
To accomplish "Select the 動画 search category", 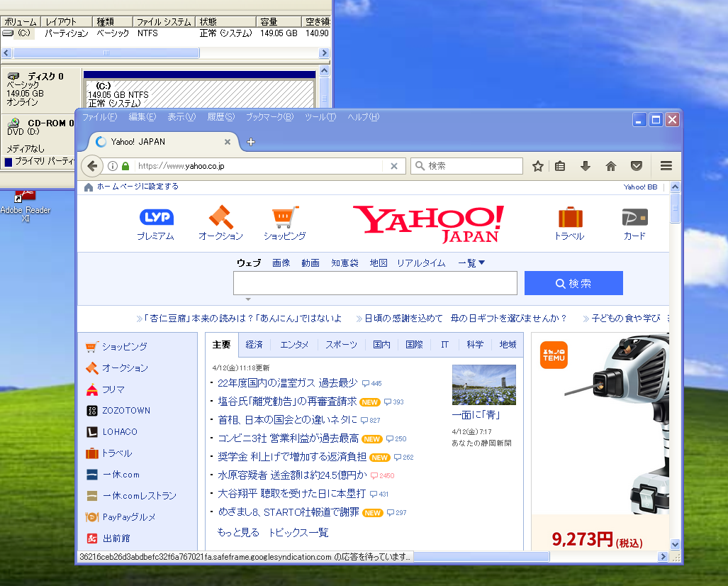I will (x=310, y=263).
